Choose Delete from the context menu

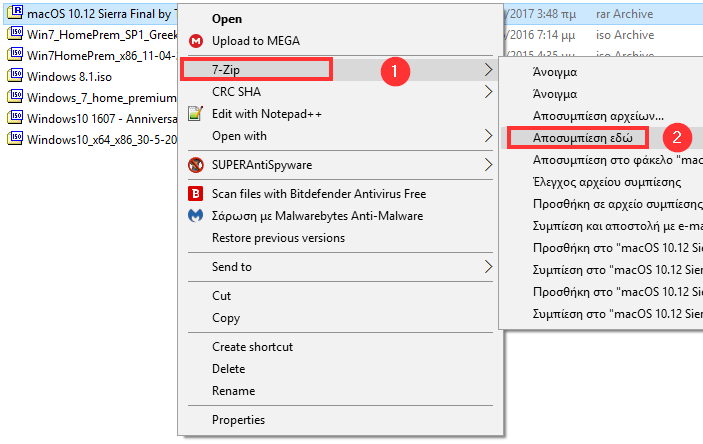tap(229, 369)
